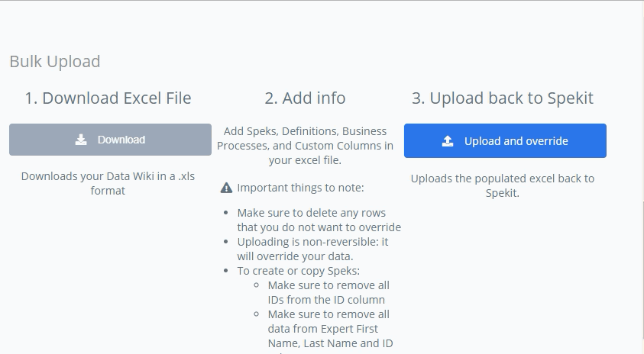Click the upload arrow icon
The height and width of the screenshot is (354, 644).
[448, 141]
